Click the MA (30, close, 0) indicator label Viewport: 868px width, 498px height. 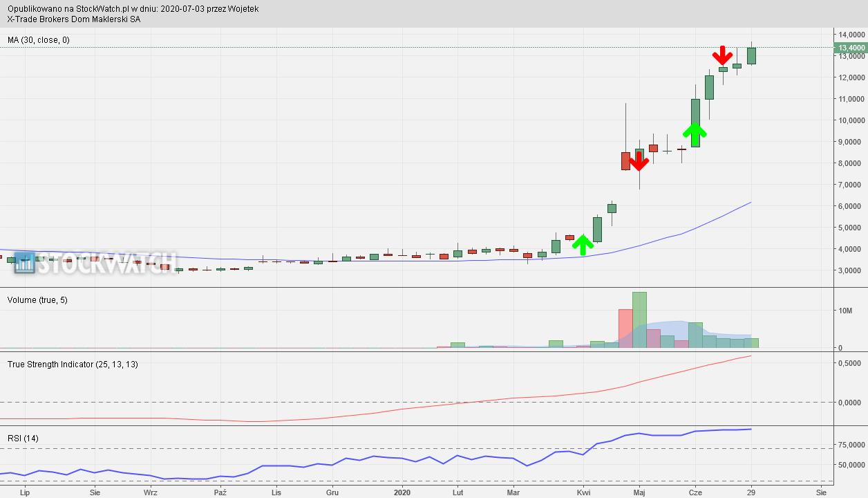39,40
